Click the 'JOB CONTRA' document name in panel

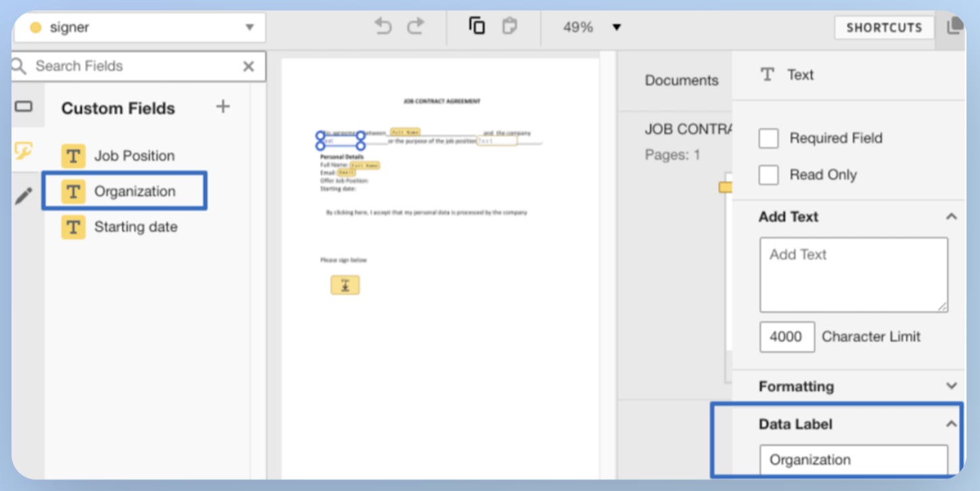pos(688,129)
